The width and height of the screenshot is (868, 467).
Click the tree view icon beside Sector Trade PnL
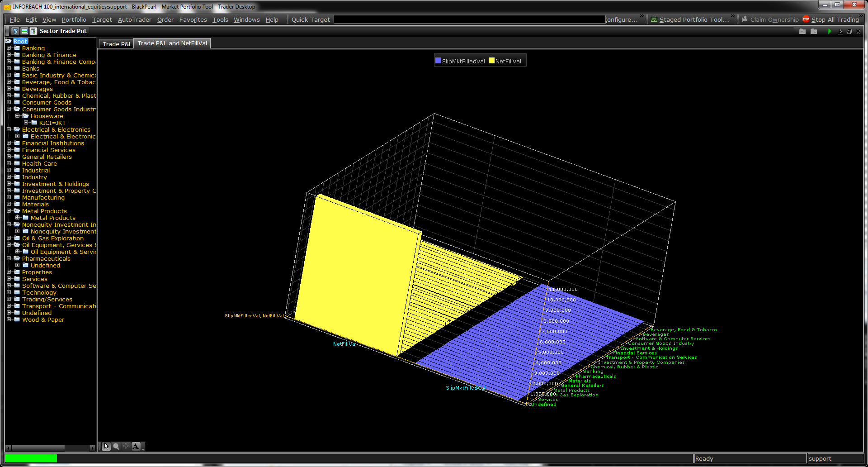coord(33,31)
